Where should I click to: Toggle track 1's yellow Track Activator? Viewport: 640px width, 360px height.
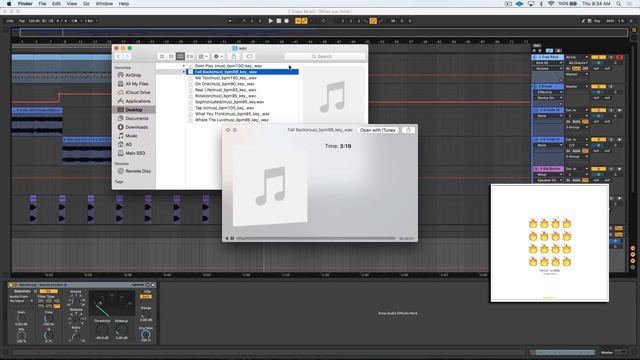point(598,57)
